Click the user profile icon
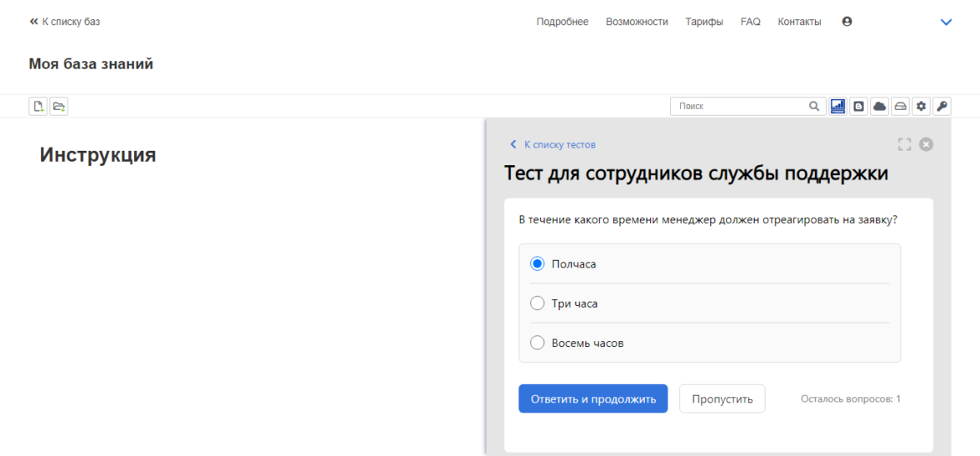The image size is (980, 456). (847, 22)
